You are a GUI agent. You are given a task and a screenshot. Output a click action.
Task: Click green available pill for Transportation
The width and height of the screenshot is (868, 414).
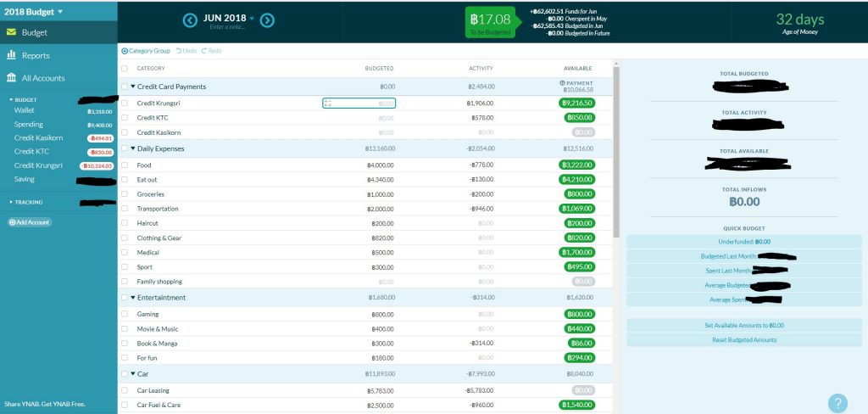[576, 209]
